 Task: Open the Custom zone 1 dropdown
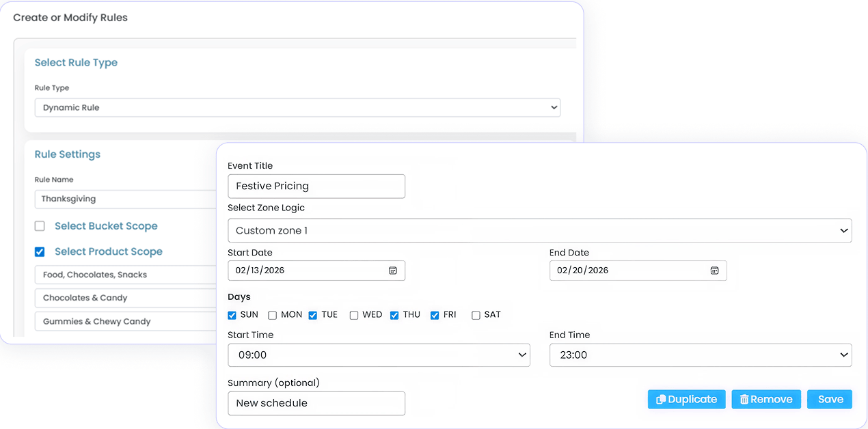[539, 230]
